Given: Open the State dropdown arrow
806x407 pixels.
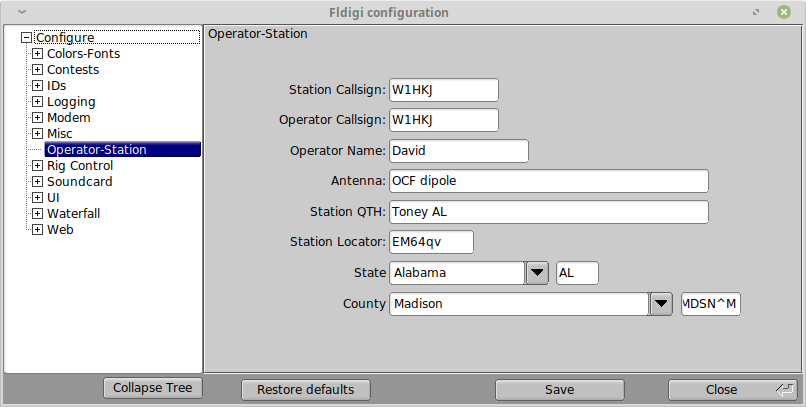Looking at the screenshot, I should click(537, 273).
